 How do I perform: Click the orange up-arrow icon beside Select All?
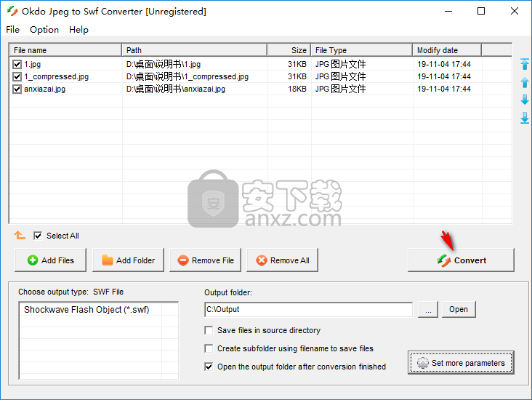(x=20, y=236)
